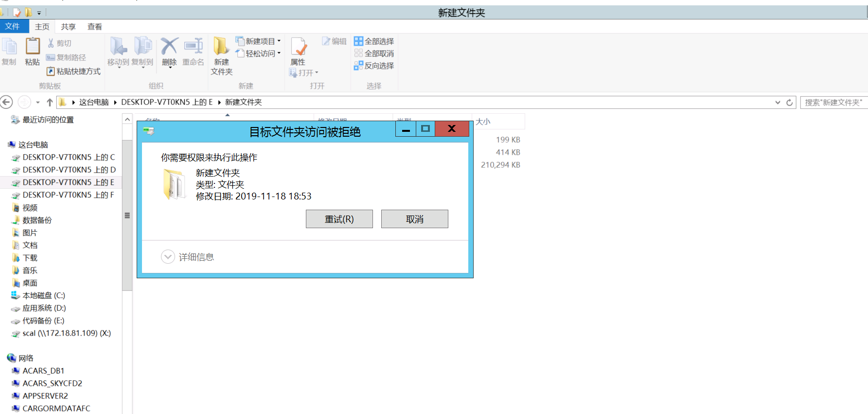
Task: Click the 这台电脑 breadcrumb in address bar
Action: pyautogui.click(x=94, y=102)
